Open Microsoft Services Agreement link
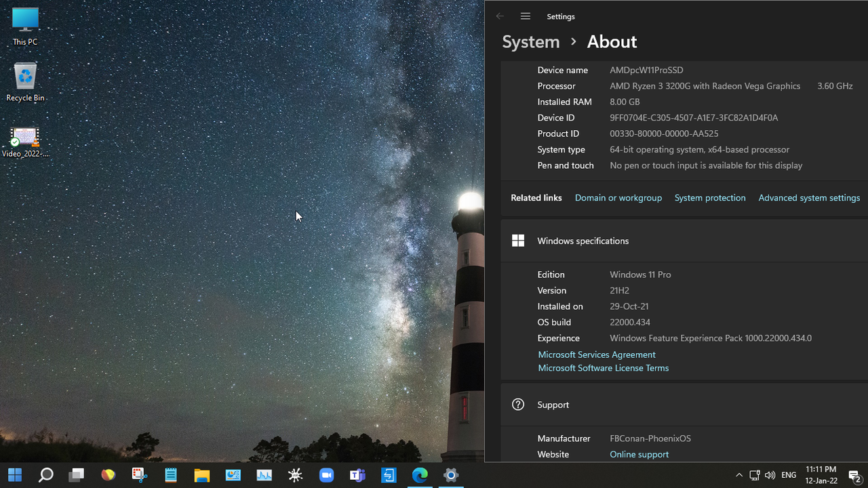Image resolution: width=868 pixels, height=488 pixels. point(597,354)
